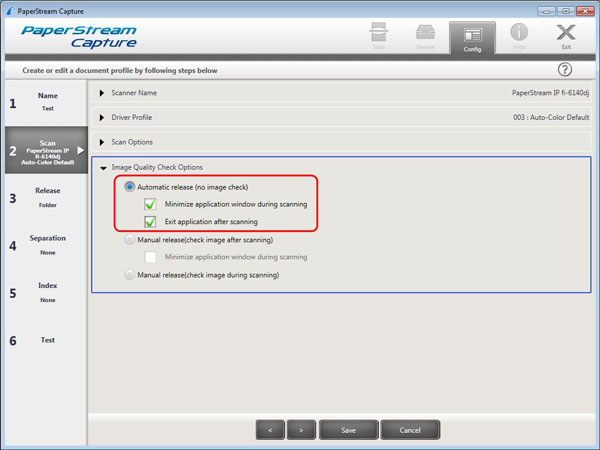Click the Exit X icon
This screenshot has width=600, height=450.
[566, 36]
